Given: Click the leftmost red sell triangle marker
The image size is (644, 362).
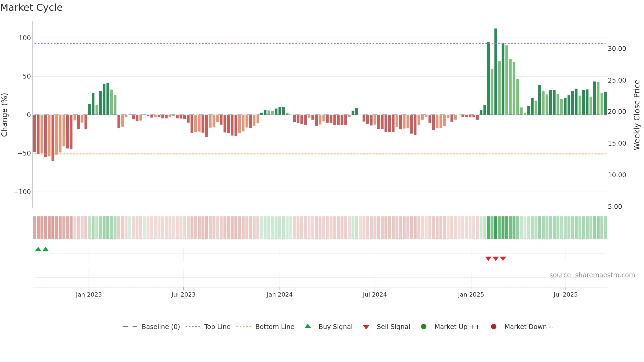Looking at the screenshot, I should coord(488,258).
